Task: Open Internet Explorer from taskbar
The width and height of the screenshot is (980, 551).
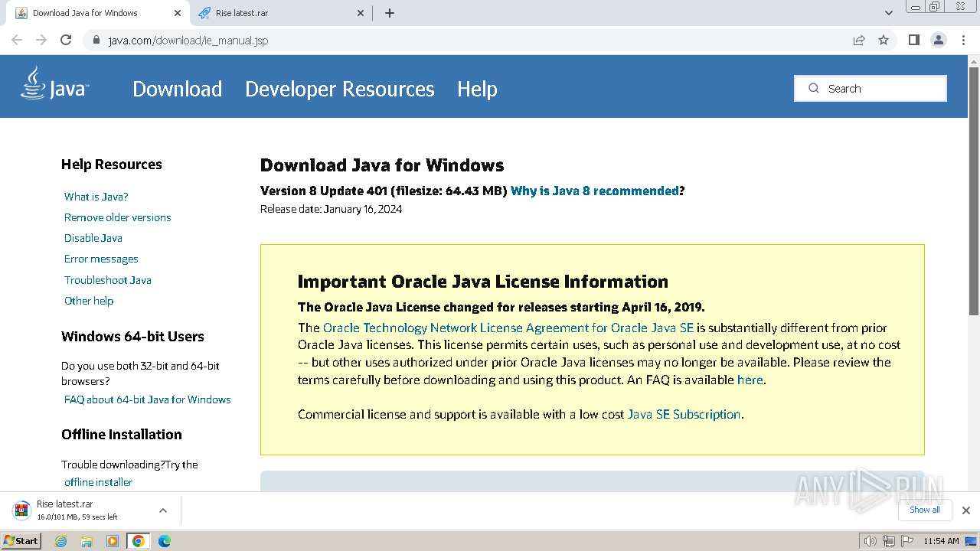Action: point(61,541)
